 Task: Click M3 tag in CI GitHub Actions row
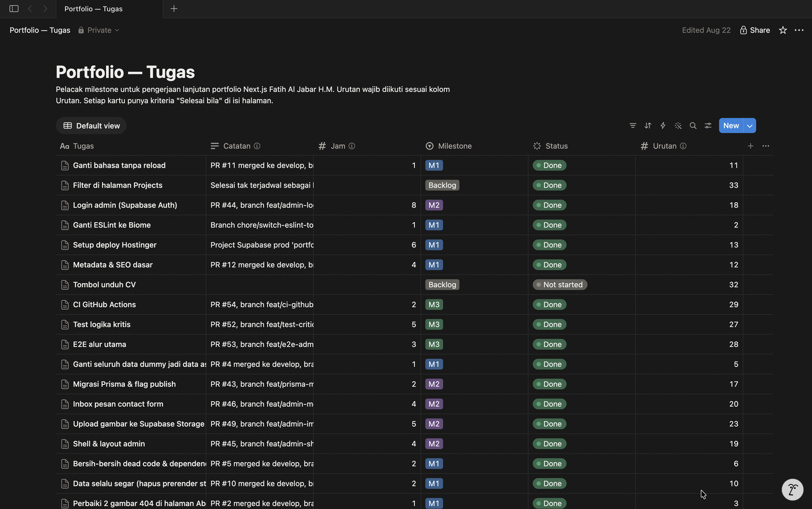[434, 304]
